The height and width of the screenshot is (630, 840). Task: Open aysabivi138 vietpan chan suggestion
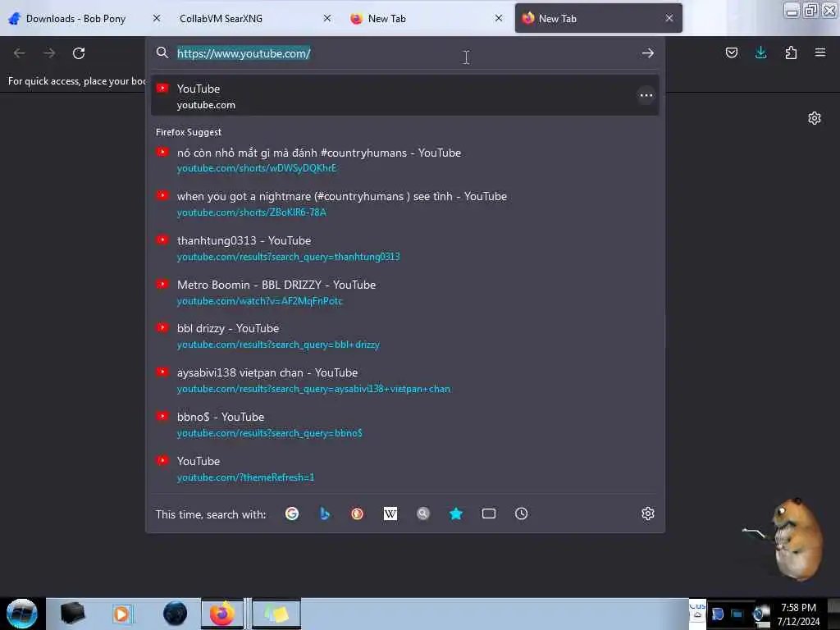coord(405,380)
